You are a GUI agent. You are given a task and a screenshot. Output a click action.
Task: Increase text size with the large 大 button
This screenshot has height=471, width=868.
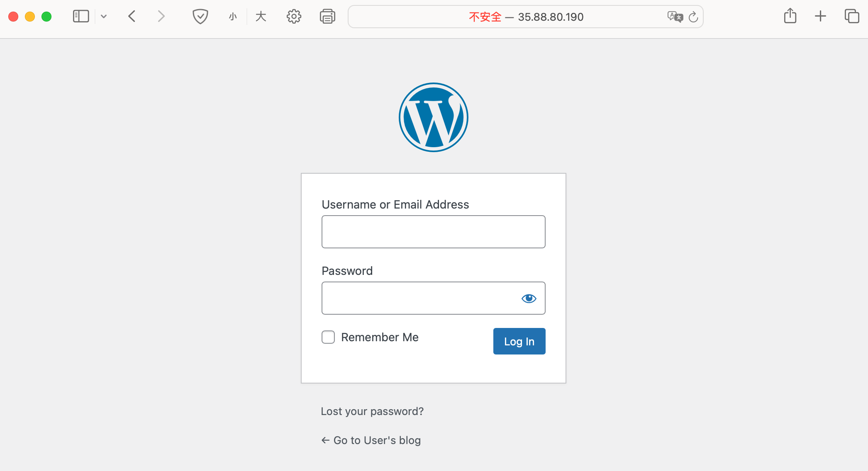[x=261, y=17]
